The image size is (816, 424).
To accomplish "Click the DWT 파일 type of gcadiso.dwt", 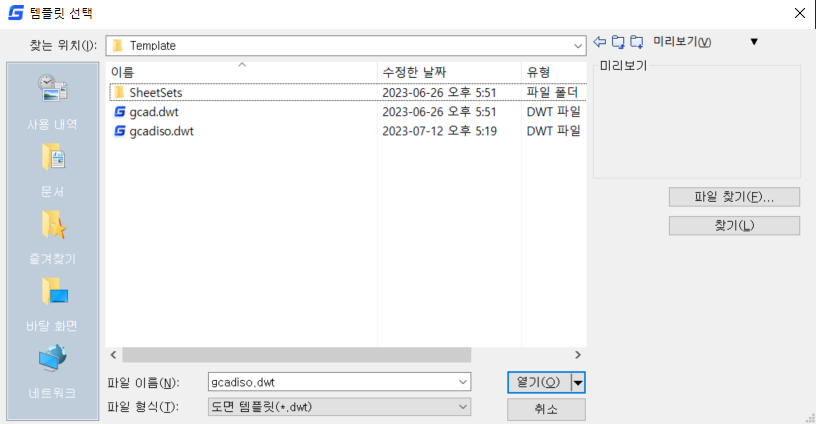I will pos(553,131).
